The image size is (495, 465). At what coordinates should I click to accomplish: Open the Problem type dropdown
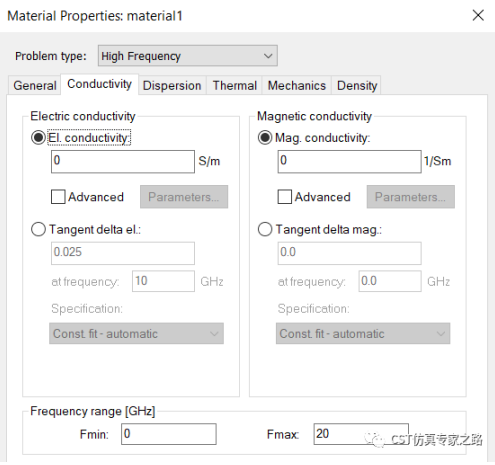point(188,56)
